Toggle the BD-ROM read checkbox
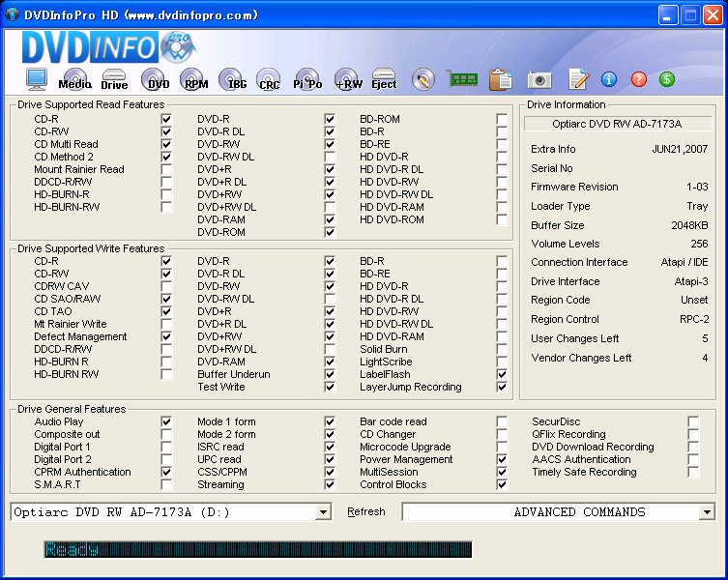Viewport: 728px width, 580px height. click(502, 119)
